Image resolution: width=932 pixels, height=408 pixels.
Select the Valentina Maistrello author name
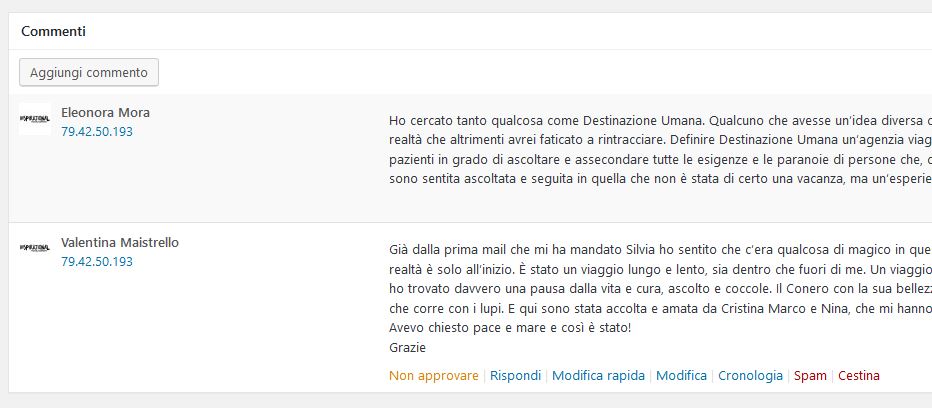120,242
